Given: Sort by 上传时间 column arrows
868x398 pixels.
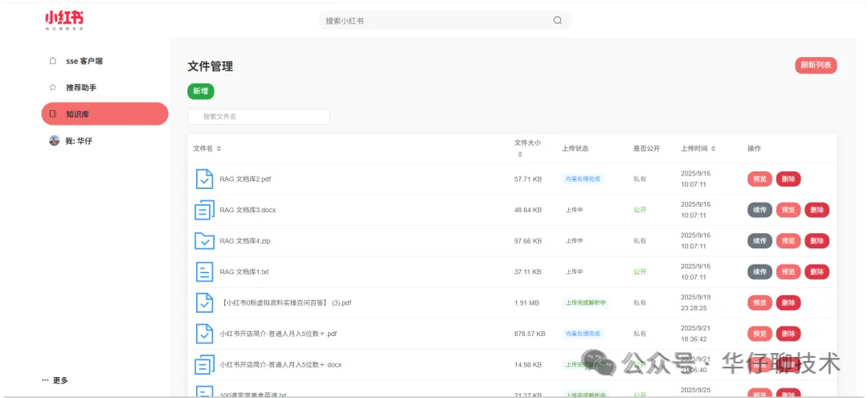Looking at the screenshot, I should click(713, 149).
